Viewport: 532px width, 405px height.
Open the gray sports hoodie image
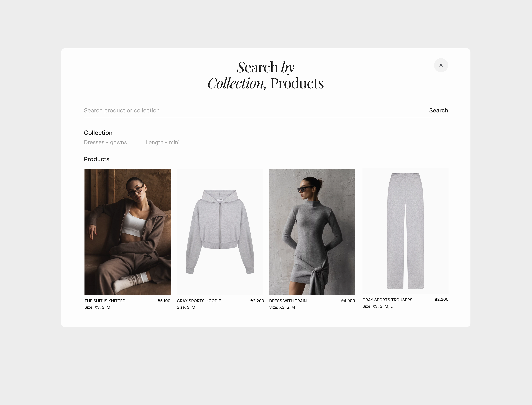point(220,232)
